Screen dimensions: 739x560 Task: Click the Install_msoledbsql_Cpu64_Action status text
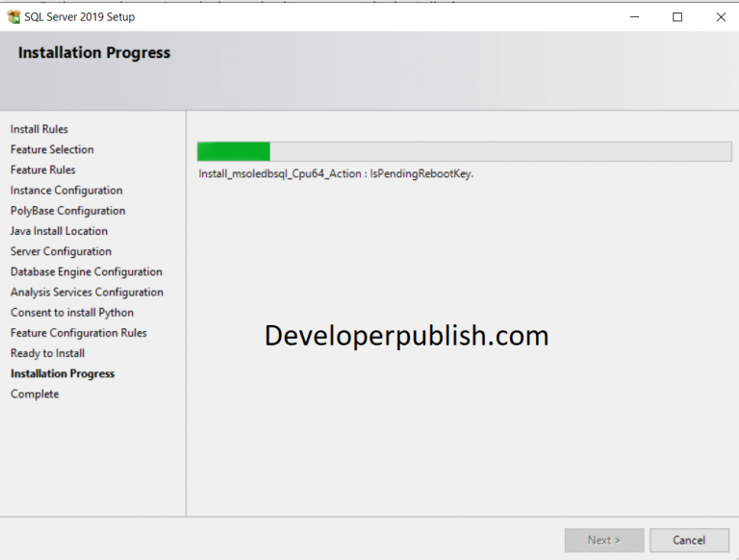(x=336, y=174)
